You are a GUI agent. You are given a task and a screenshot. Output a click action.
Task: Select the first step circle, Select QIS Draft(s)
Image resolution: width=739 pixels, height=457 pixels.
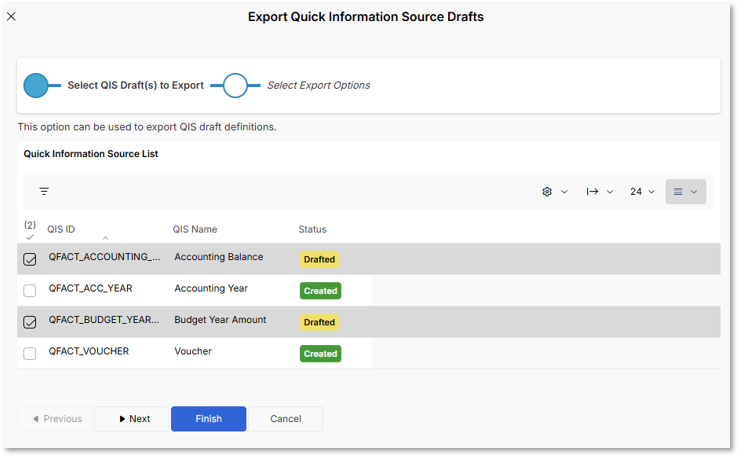36,86
